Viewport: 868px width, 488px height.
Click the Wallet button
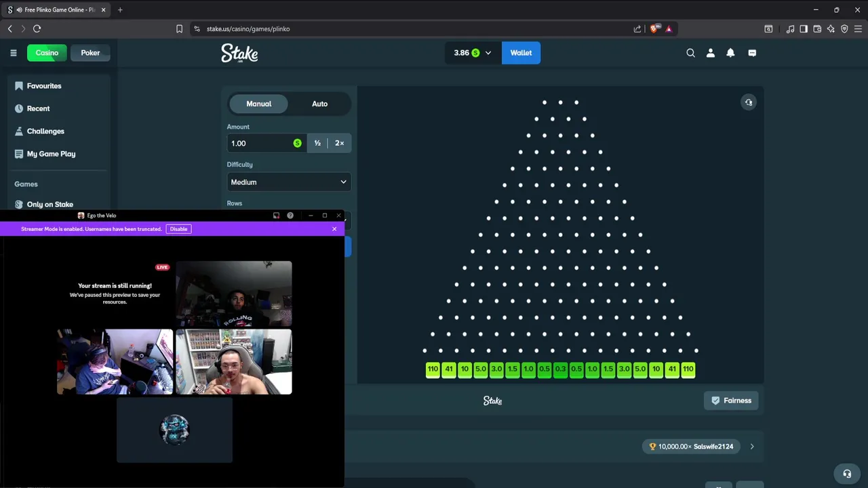(521, 53)
